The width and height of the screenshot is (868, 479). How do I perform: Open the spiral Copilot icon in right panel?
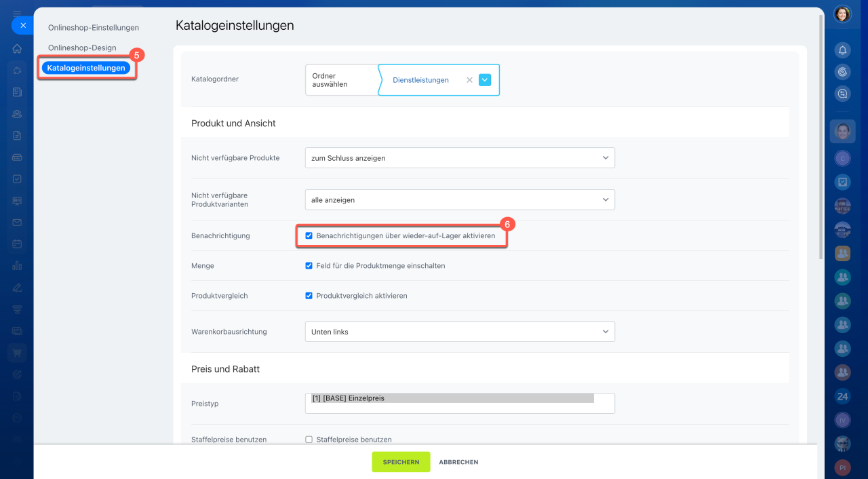(842, 71)
